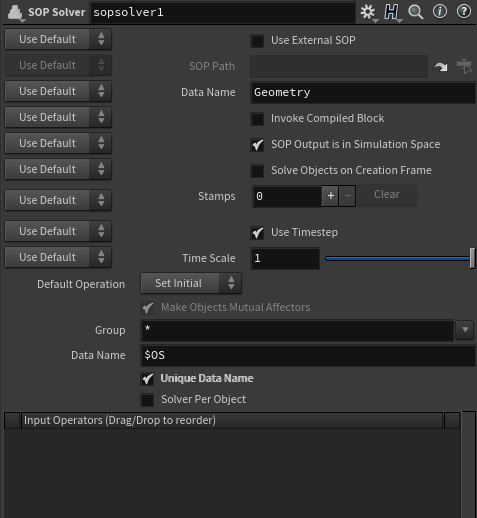The width and height of the screenshot is (477, 518).
Task: Enable Invoke Compiled Block
Action: pyautogui.click(x=257, y=119)
